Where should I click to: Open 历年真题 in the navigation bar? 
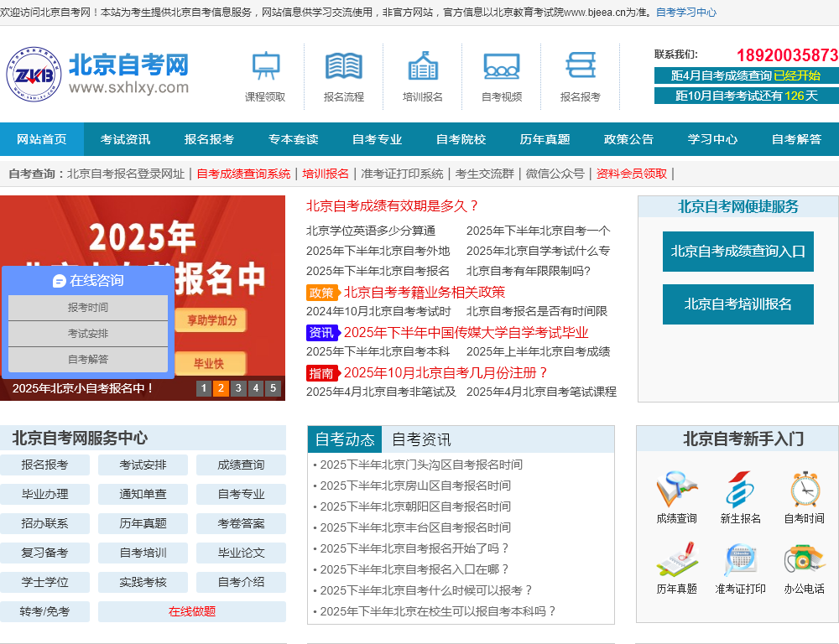[545, 139]
